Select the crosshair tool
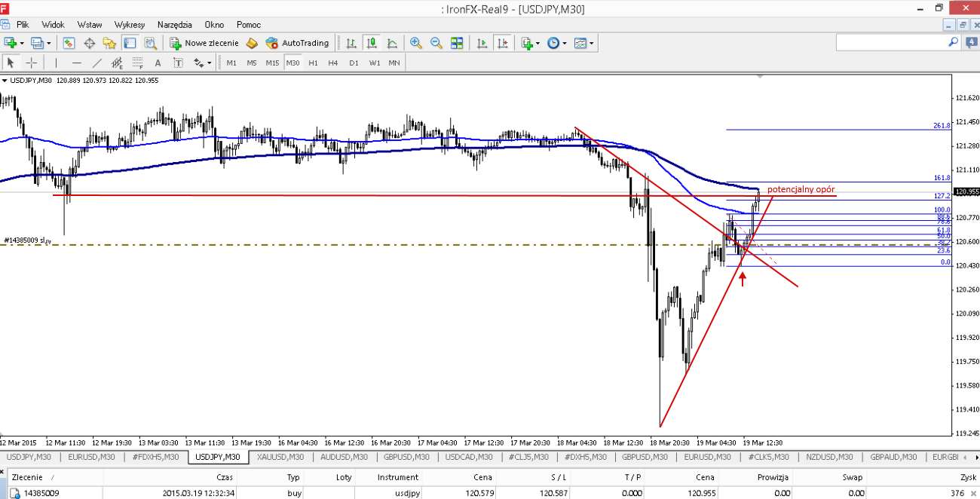The height and width of the screenshot is (499, 980). 32,63
